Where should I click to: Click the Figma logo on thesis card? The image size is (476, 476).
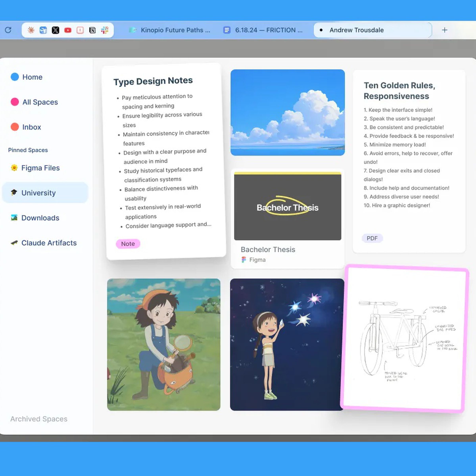tap(244, 260)
